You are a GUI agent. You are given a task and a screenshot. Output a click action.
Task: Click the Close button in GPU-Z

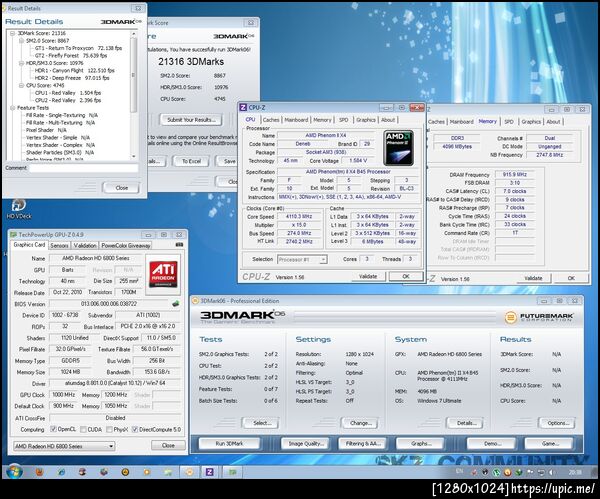click(x=168, y=445)
